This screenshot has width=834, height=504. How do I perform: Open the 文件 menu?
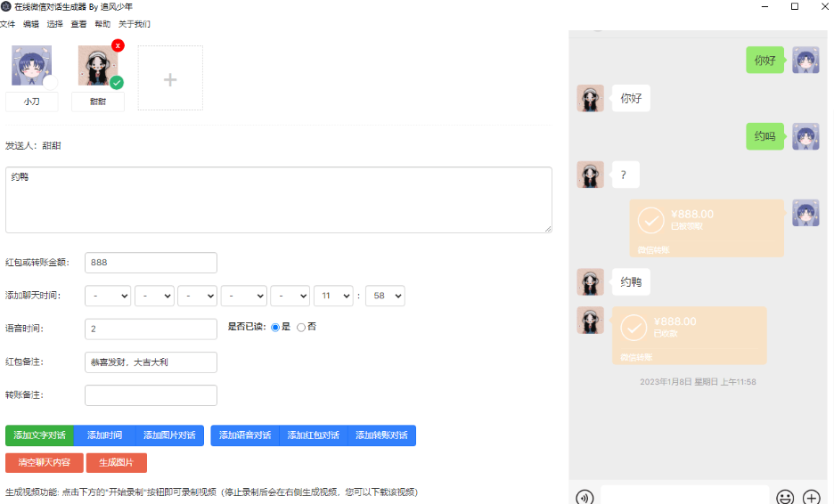tap(8, 24)
